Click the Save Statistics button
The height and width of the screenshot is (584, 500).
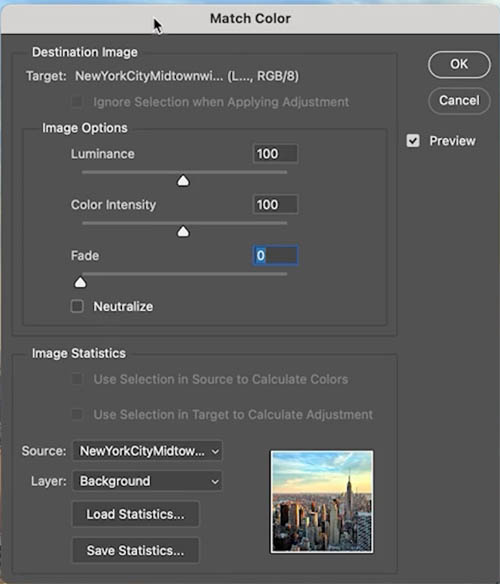tap(135, 550)
